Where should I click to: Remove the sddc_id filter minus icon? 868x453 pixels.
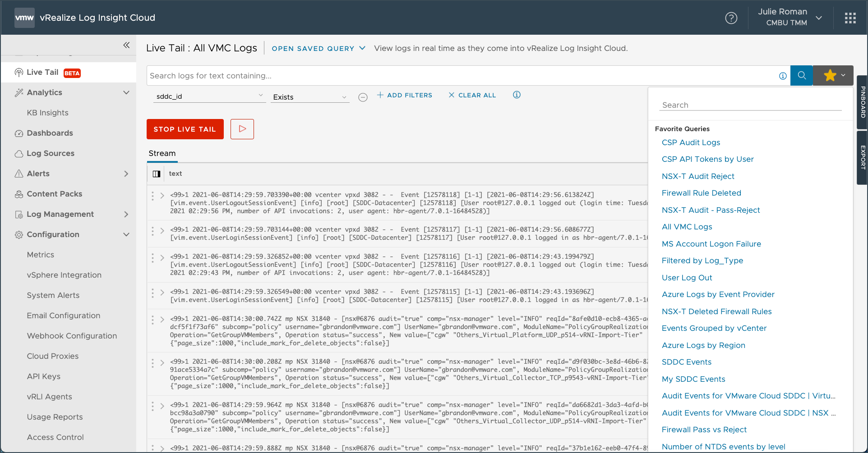(x=363, y=97)
